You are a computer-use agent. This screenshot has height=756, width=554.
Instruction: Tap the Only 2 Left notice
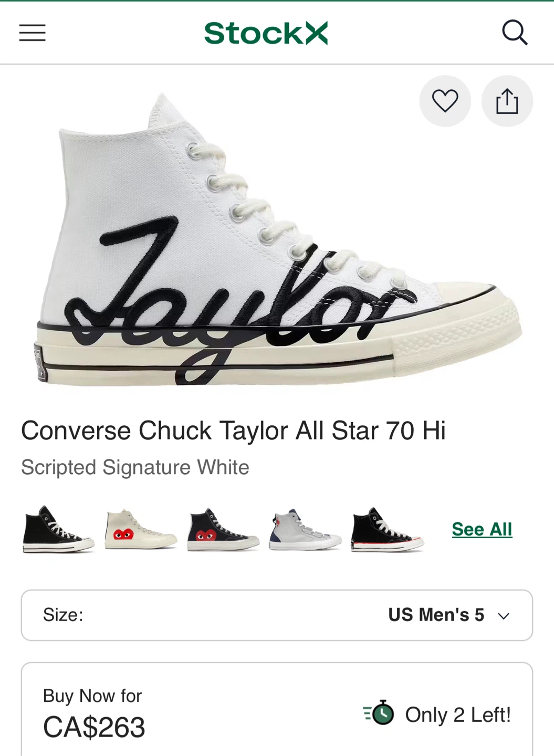pyautogui.click(x=457, y=715)
